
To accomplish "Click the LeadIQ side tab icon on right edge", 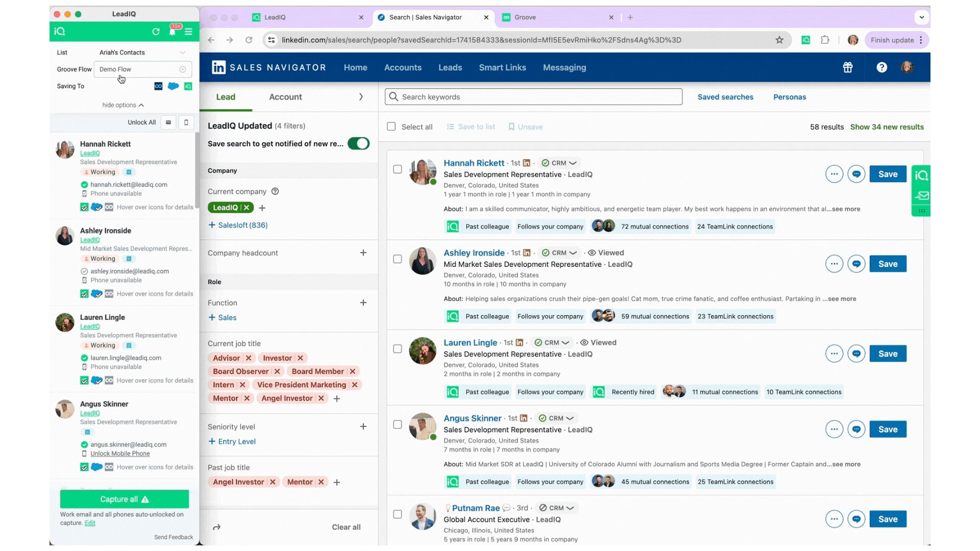I will pos(921,176).
